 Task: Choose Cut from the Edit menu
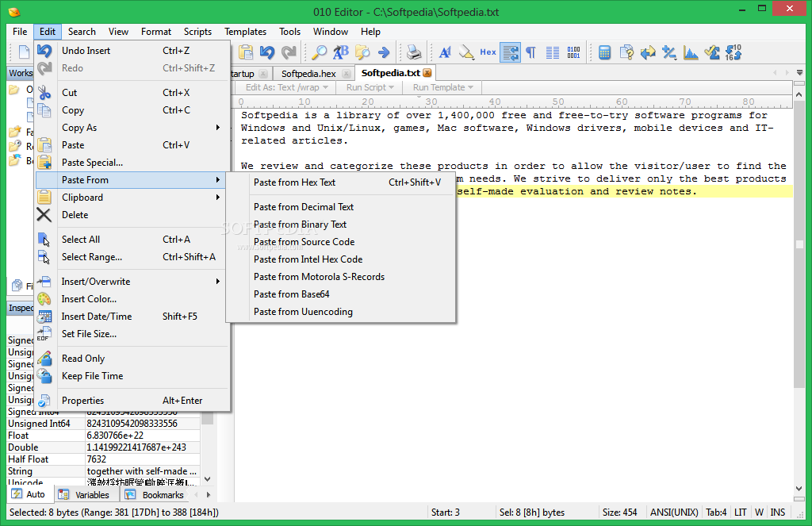coord(132,93)
